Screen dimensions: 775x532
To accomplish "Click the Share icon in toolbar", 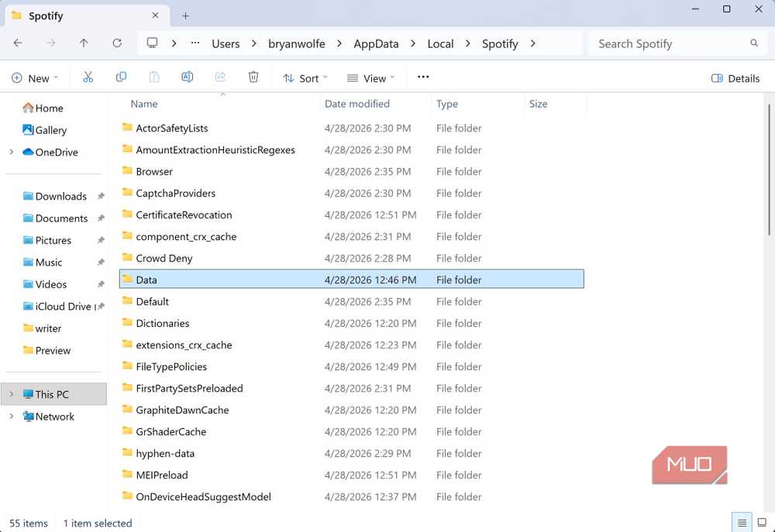I will (x=220, y=77).
